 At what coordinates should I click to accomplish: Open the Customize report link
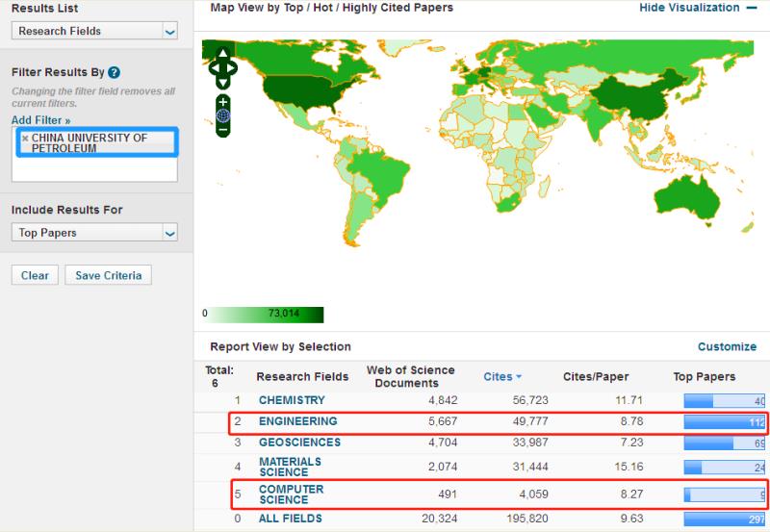point(727,346)
